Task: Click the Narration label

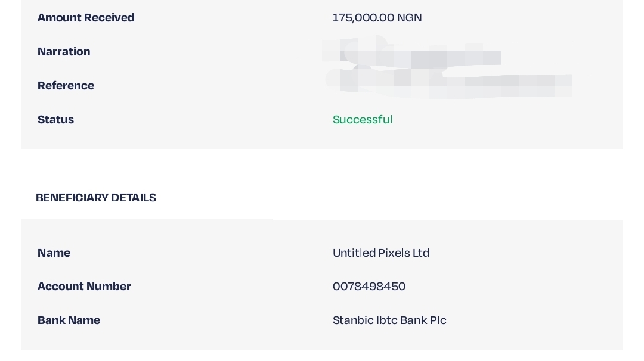Action: 64,52
